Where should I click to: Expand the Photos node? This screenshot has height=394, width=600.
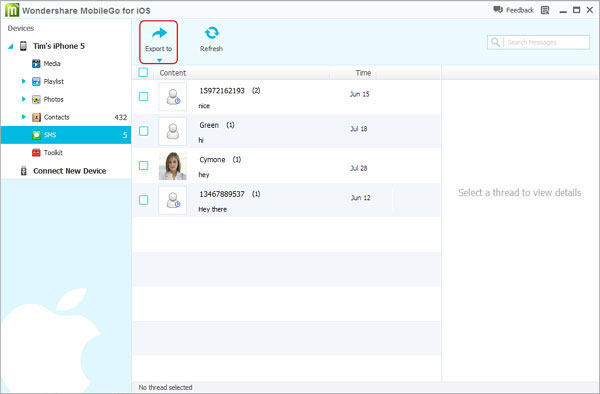[x=23, y=99]
